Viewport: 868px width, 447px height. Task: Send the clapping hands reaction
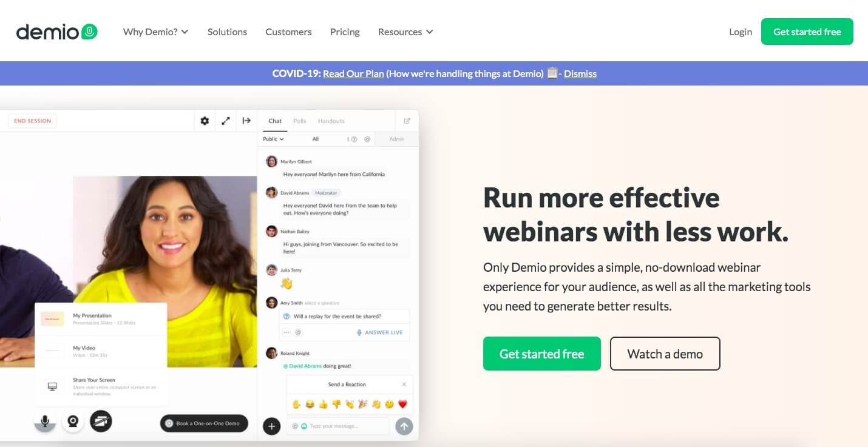point(350,404)
